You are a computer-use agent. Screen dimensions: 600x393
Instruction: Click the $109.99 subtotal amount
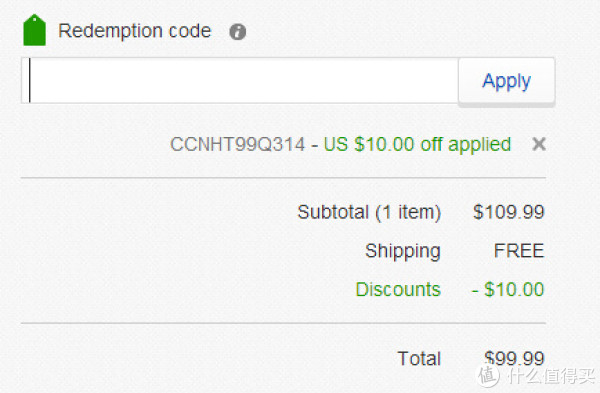coord(508,212)
